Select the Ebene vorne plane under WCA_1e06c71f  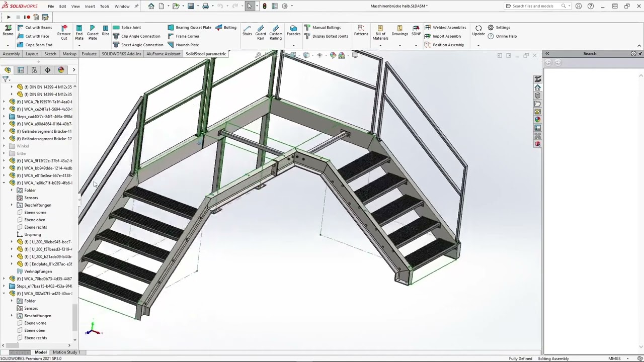31,213
